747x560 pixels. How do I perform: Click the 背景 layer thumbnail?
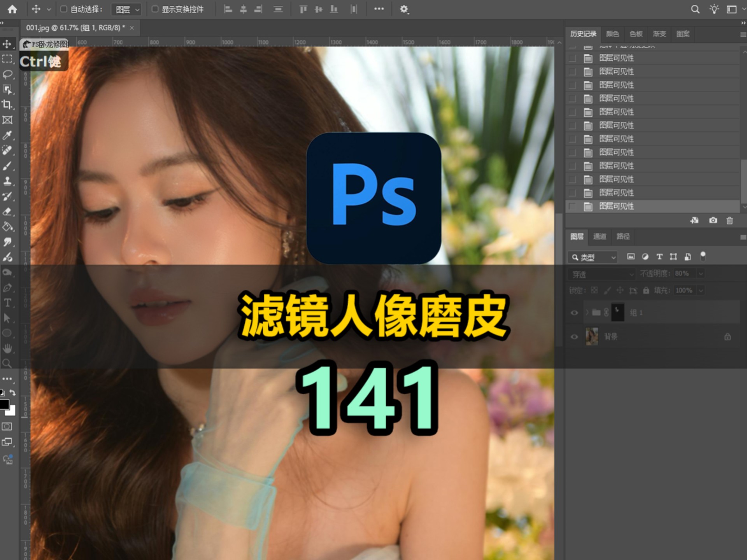pyautogui.click(x=592, y=336)
